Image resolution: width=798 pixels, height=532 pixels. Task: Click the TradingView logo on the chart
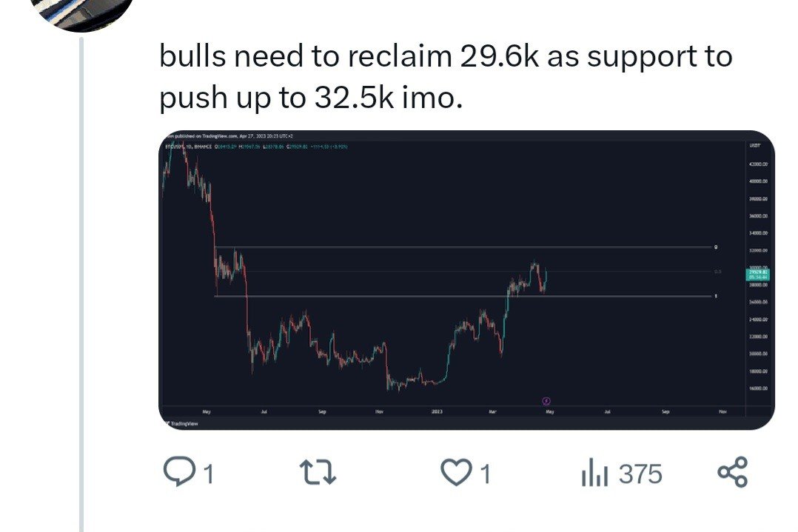click(x=178, y=424)
